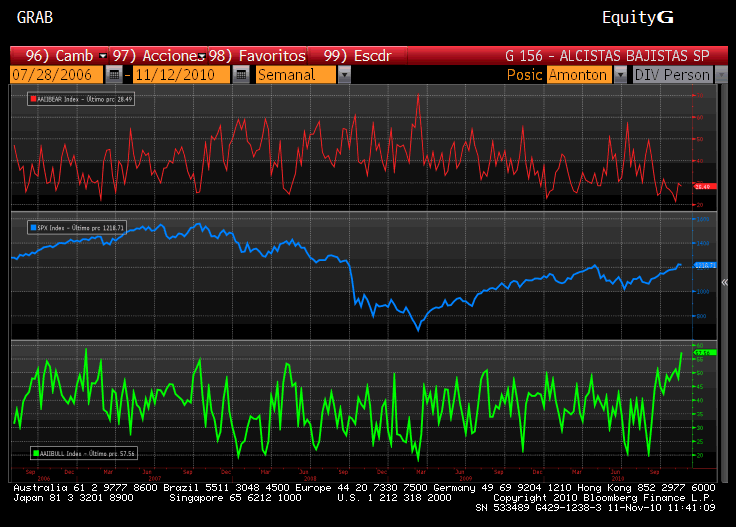Click the Copyright 2010 Bloomberg Finance text
The height and width of the screenshot is (527, 736).
coord(604,498)
